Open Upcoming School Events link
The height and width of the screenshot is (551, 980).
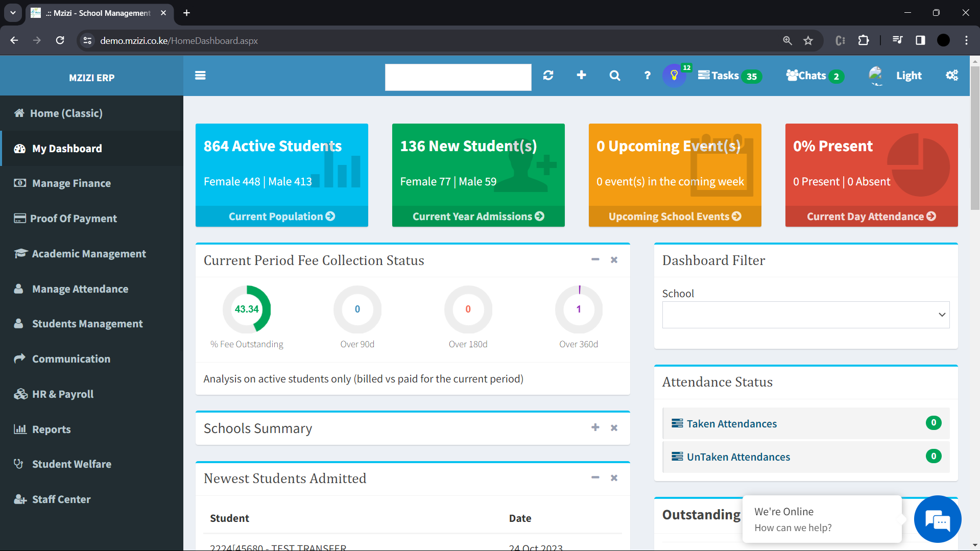[675, 217]
